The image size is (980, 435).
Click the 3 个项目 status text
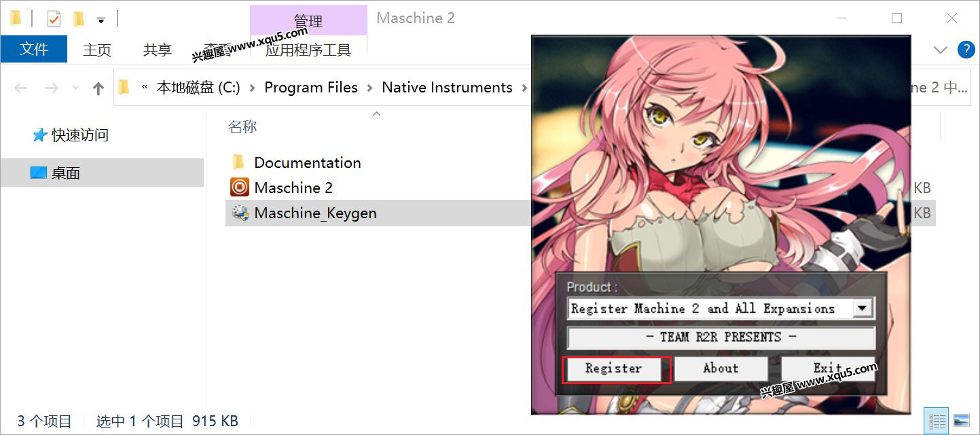pos(44,421)
